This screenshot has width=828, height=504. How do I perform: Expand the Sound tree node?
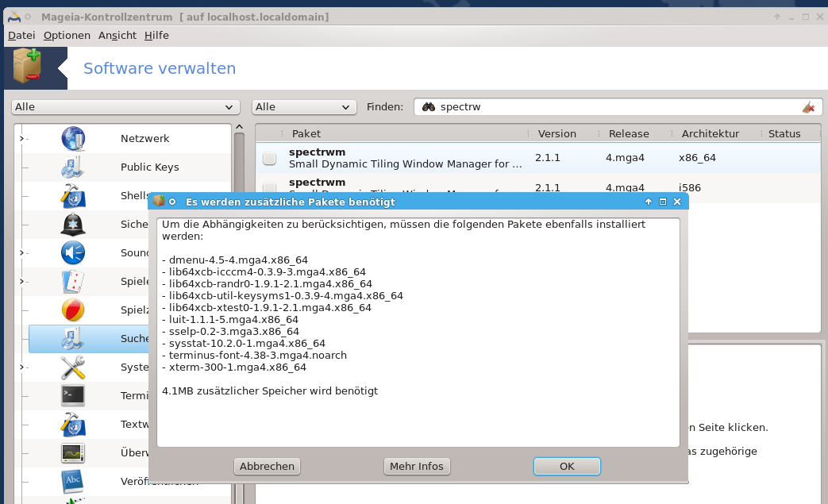click(x=21, y=252)
